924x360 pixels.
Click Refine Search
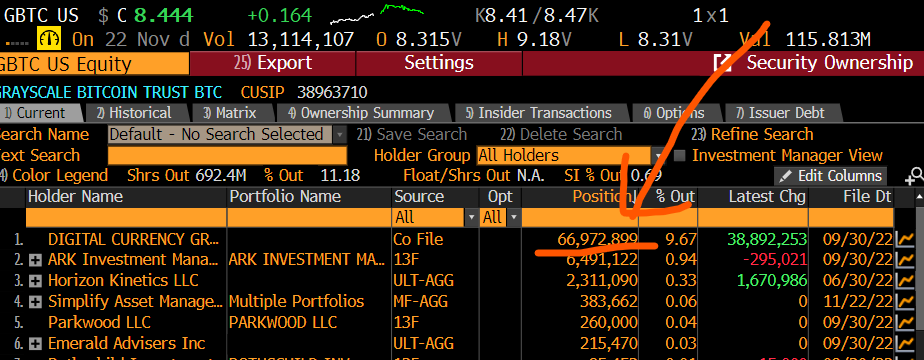tap(752, 134)
